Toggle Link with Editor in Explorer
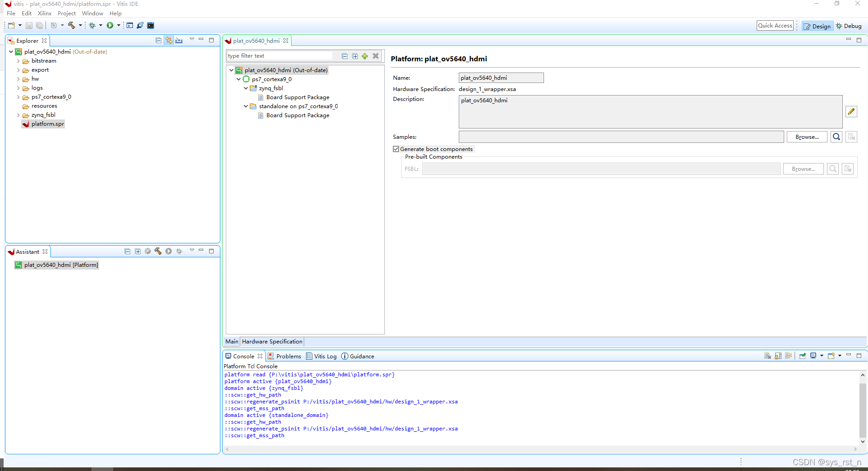The image size is (868, 471). pos(169,41)
